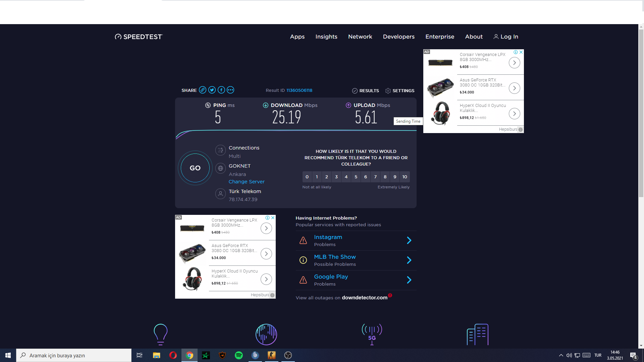Select rating 0 Not at all likely

307,177
